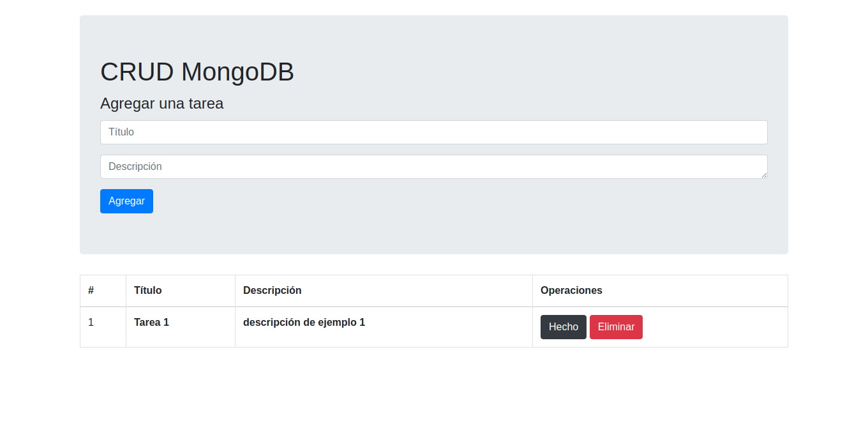Submit the form with Agregar button
This screenshot has width=868, height=444.
tap(126, 201)
